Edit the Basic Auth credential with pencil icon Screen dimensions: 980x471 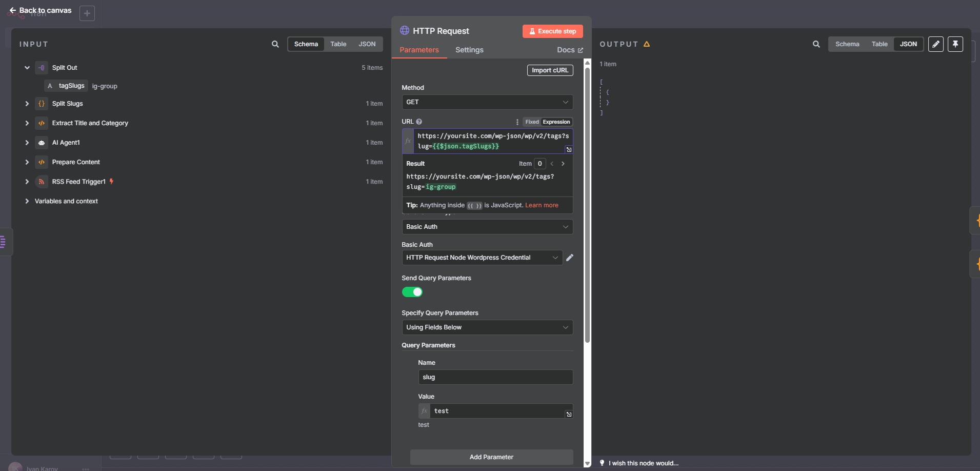[570, 258]
